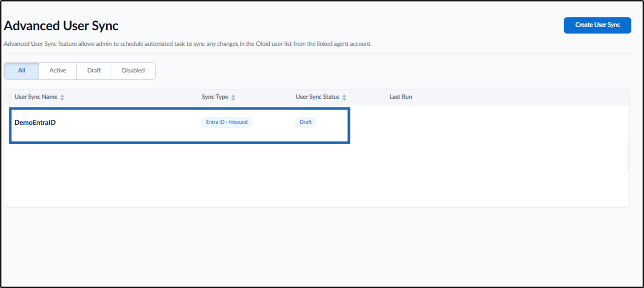Click the Last Run column header
Screen dimensions: 644x288
click(x=401, y=97)
